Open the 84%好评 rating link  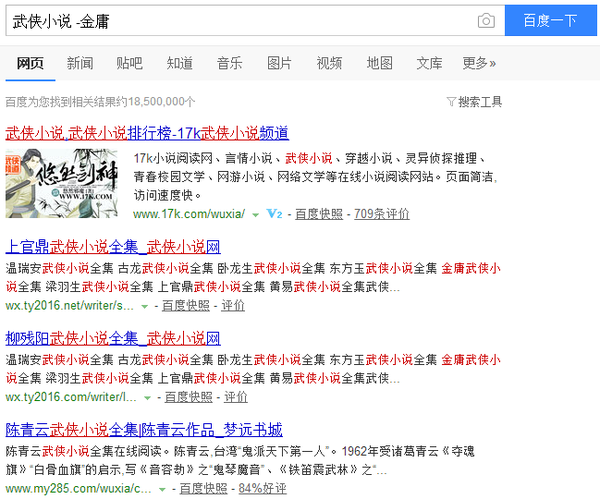pos(262,489)
